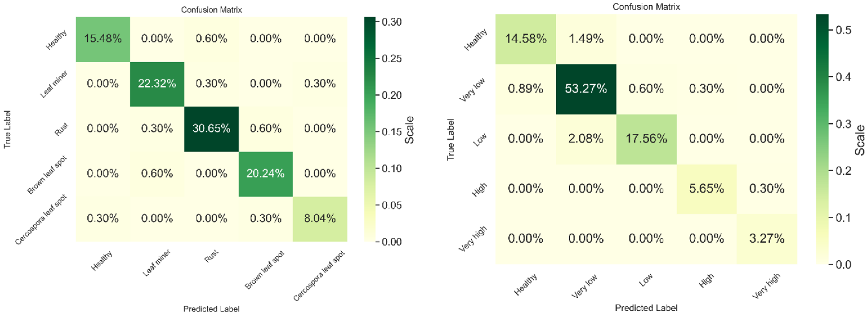Click the 14.58% cell in right matrix

[525, 39]
